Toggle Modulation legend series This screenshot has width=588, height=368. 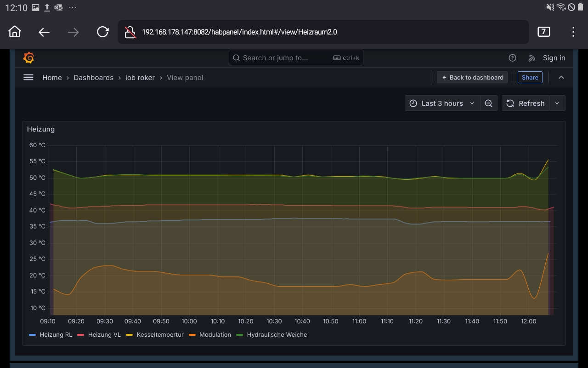coord(215,335)
